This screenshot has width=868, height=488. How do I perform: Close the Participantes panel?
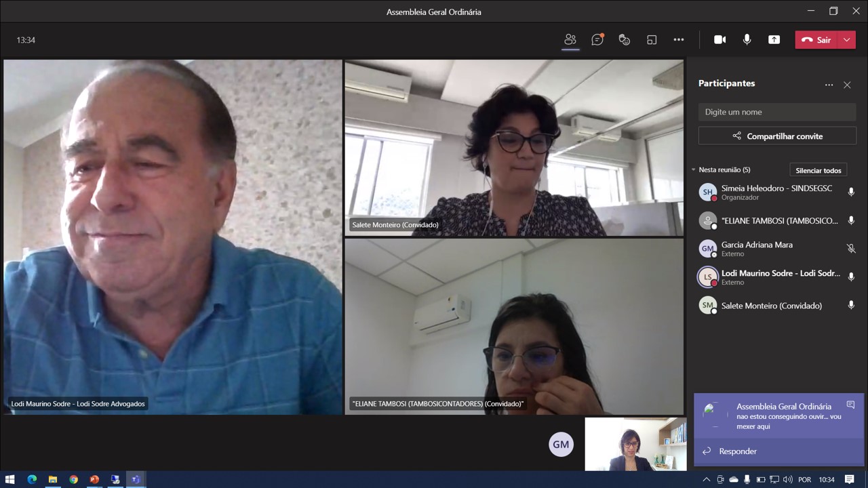847,85
